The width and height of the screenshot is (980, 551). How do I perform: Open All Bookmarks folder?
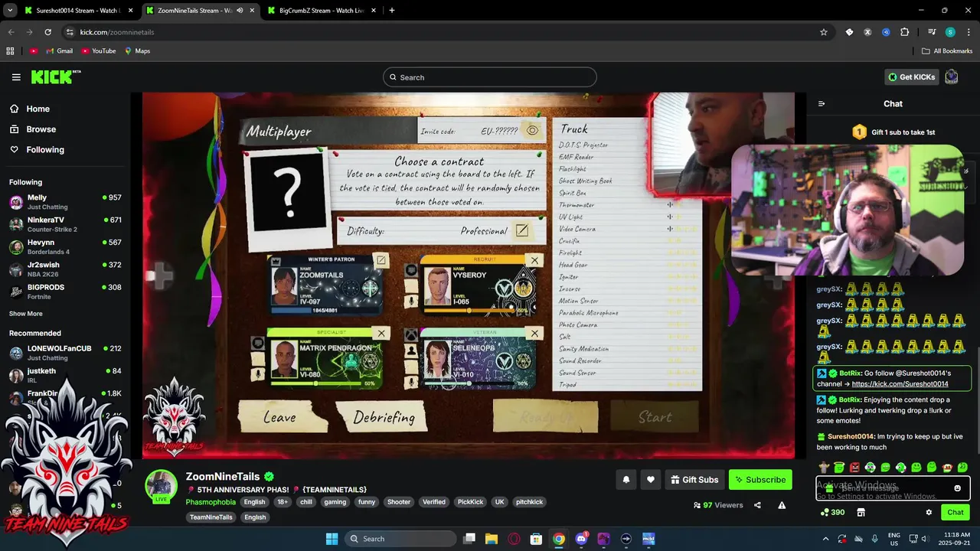tap(947, 51)
